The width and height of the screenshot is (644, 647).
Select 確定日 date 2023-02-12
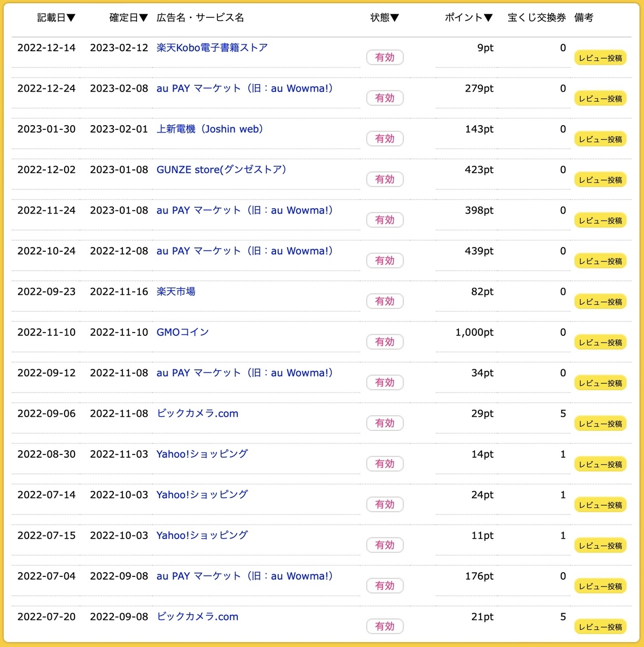(x=119, y=47)
